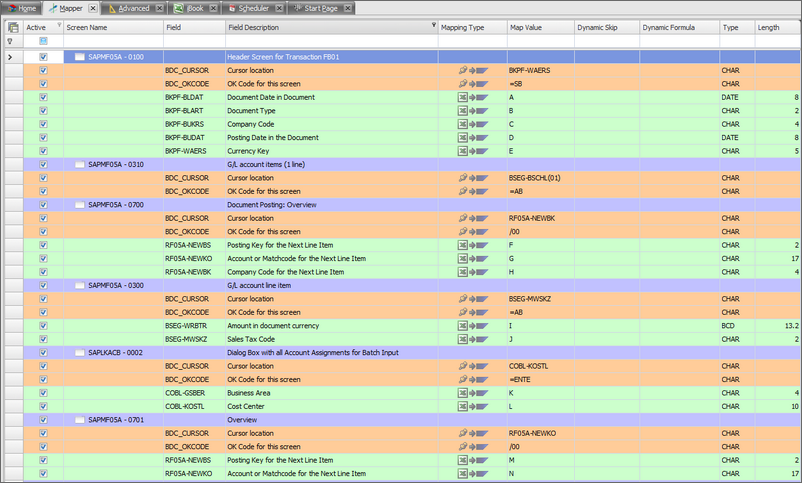802x483 pixels.
Task: Click mapping type icon for BKPF-BLDAT row
Action: pyautogui.click(x=464, y=98)
